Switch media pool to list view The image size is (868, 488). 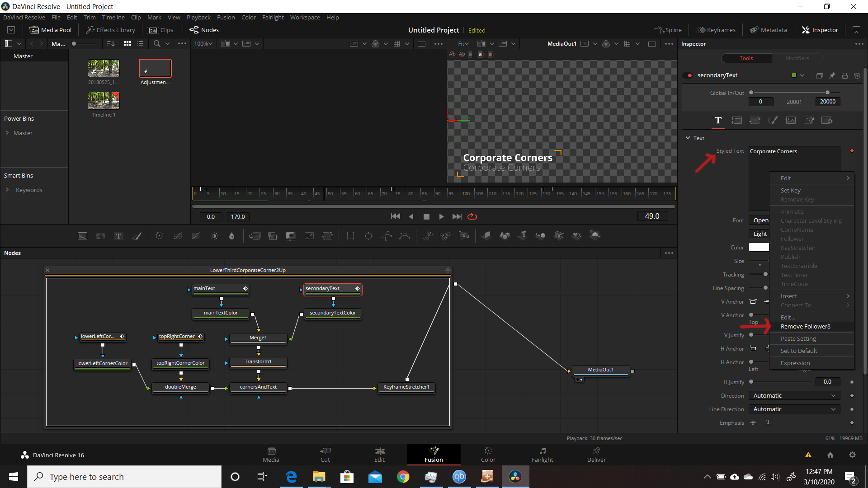click(140, 43)
